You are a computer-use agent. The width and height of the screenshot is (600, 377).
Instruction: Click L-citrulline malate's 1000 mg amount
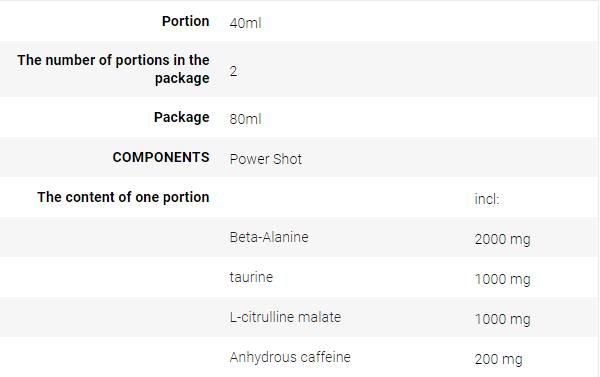(502, 320)
